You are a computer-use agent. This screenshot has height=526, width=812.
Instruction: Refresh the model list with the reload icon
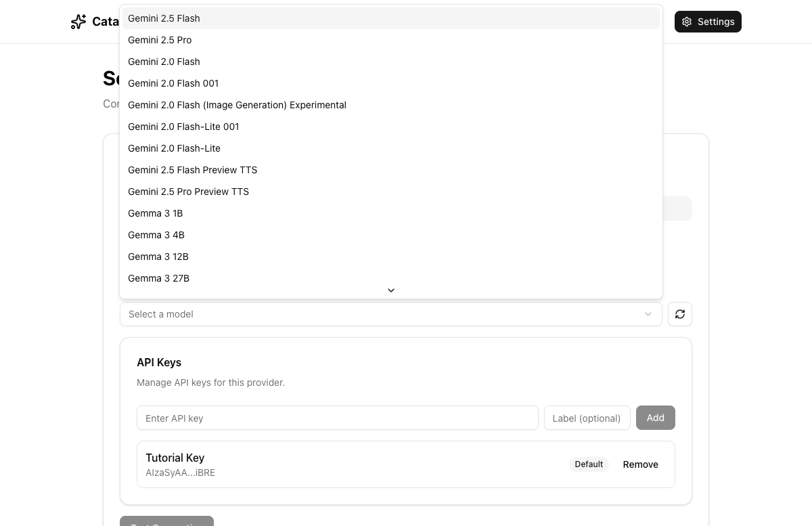click(679, 313)
